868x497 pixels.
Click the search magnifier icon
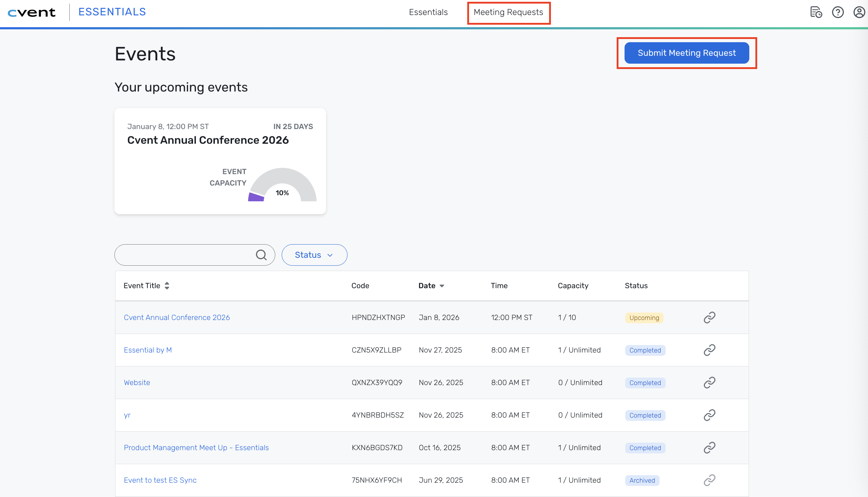(261, 255)
